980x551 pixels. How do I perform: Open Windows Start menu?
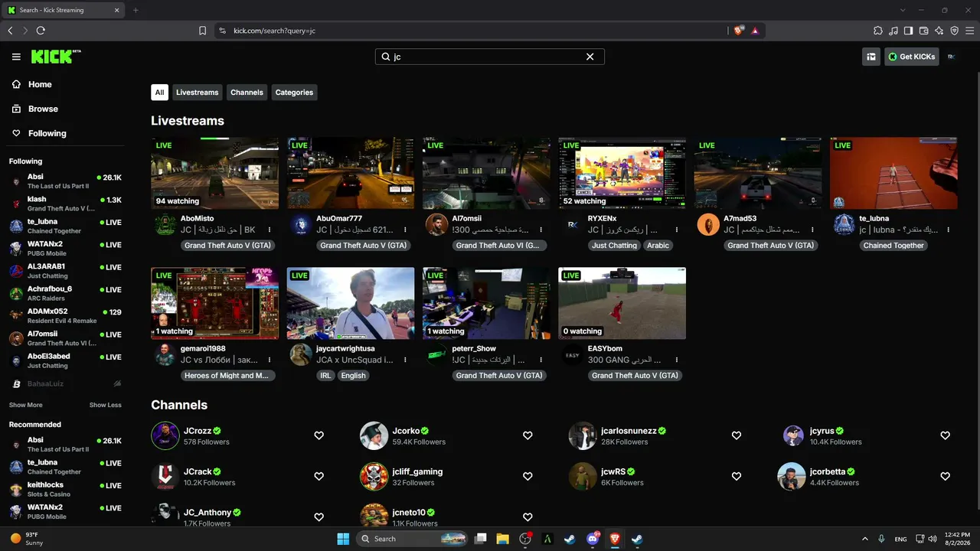pyautogui.click(x=343, y=539)
